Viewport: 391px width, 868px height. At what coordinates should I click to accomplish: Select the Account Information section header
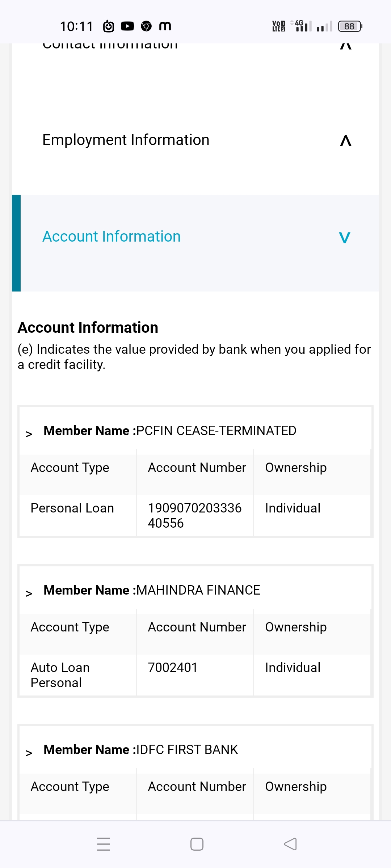click(112, 237)
